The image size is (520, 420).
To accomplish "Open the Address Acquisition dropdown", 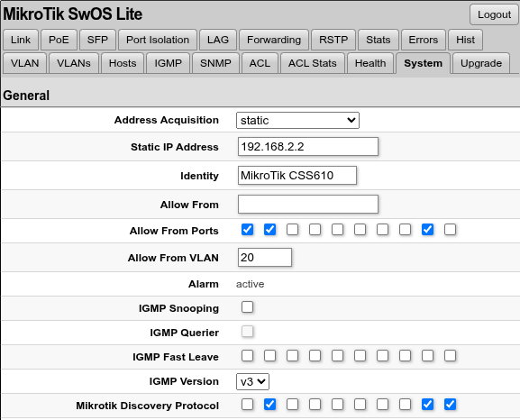I will pos(297,120).
